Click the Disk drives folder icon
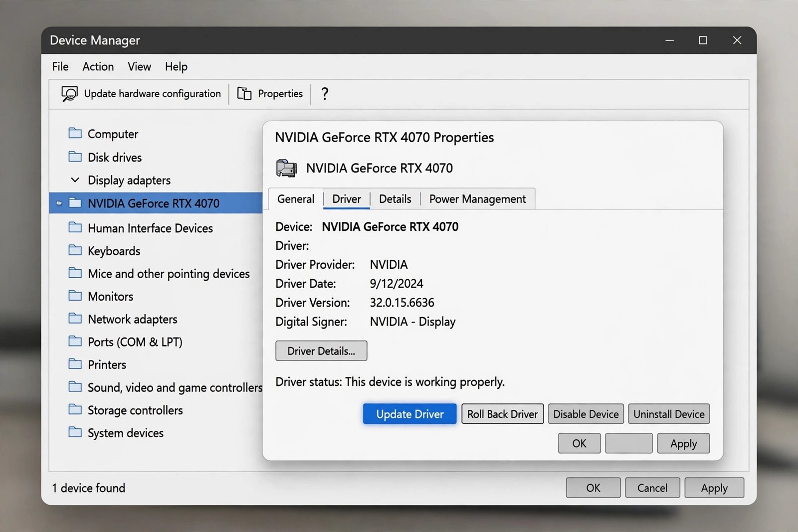798x532 pixels. [x=75, y=157]
